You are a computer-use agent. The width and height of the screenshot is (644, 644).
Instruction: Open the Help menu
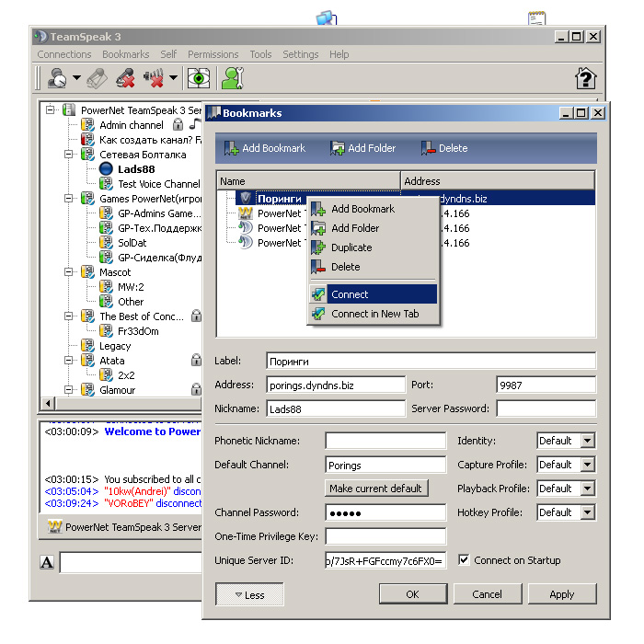[339, 54]
